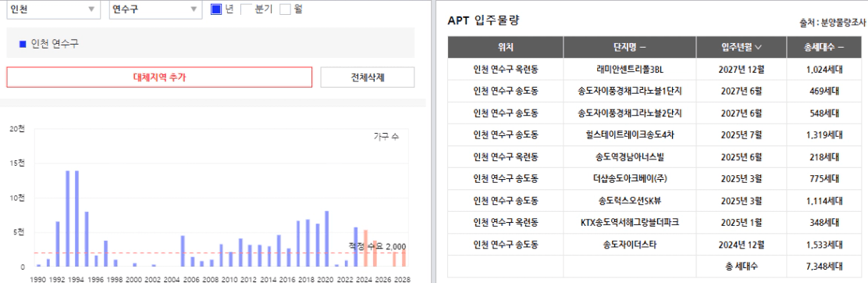
Task: Click the 적정 수요 2,000 label
Action: [377, 246]
